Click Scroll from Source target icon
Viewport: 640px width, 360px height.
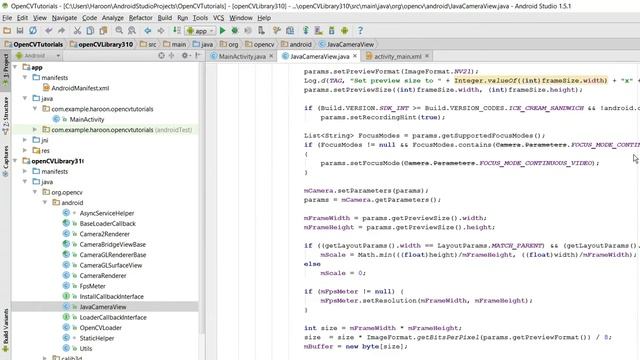point(162,56)
